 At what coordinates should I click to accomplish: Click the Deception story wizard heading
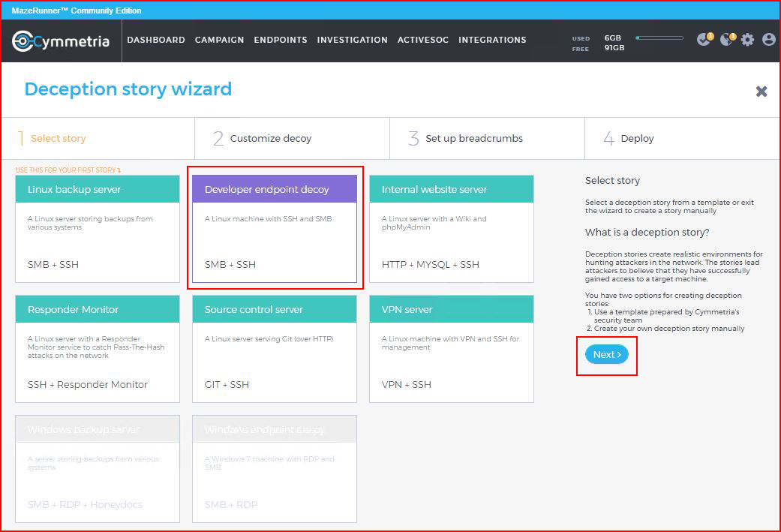pos(128,89)
